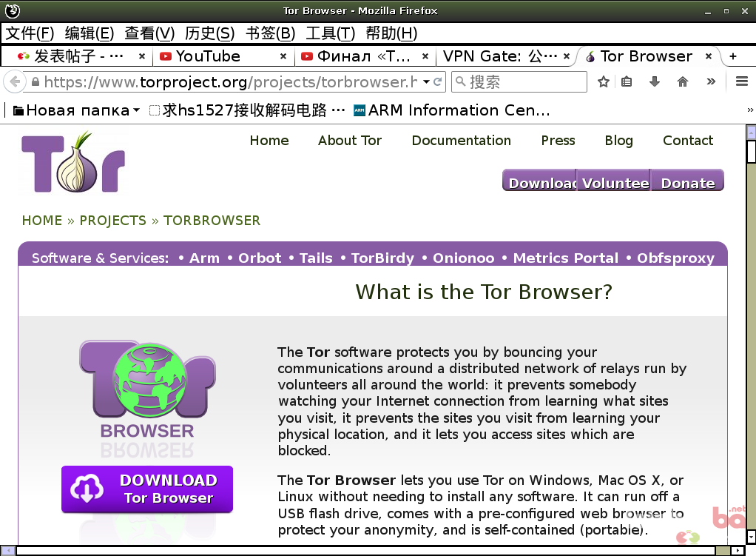Click the search magnifier icon
Screen dimensions: 756x556
(x=461, y=81)
